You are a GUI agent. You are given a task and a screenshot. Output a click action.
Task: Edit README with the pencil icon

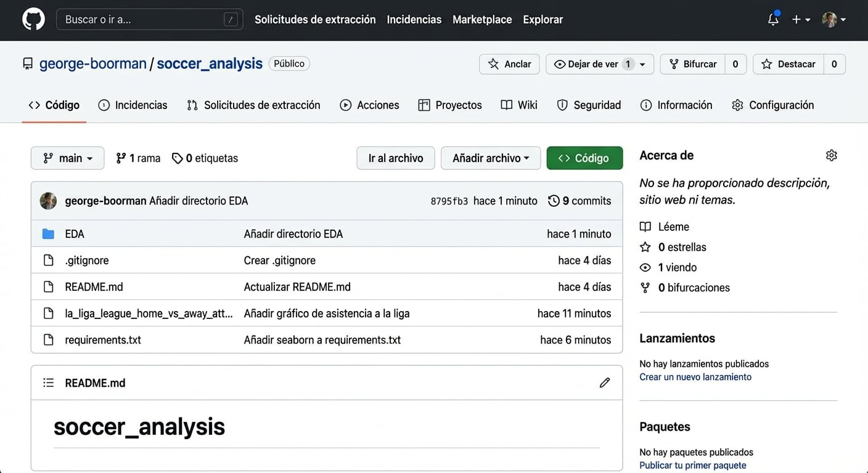(x=605, y=383)
